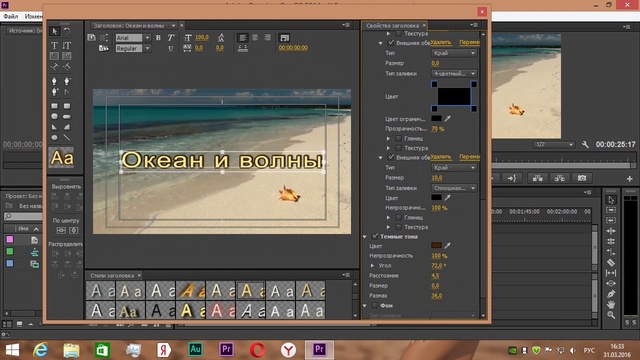Viewport: 640px width, 360px height.
Task: Open the Windows Start menu
Action: pos(12,350)
